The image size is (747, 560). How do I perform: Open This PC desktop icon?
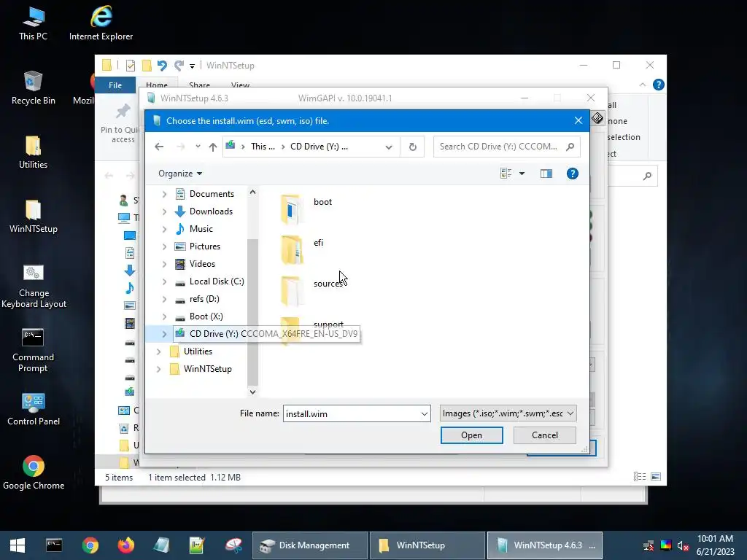pyautogui.click(x=33, y=23)
